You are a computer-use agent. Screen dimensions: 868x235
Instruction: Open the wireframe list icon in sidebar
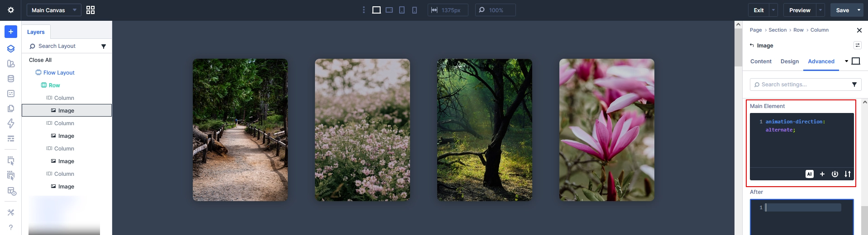(x=11, y=139)
